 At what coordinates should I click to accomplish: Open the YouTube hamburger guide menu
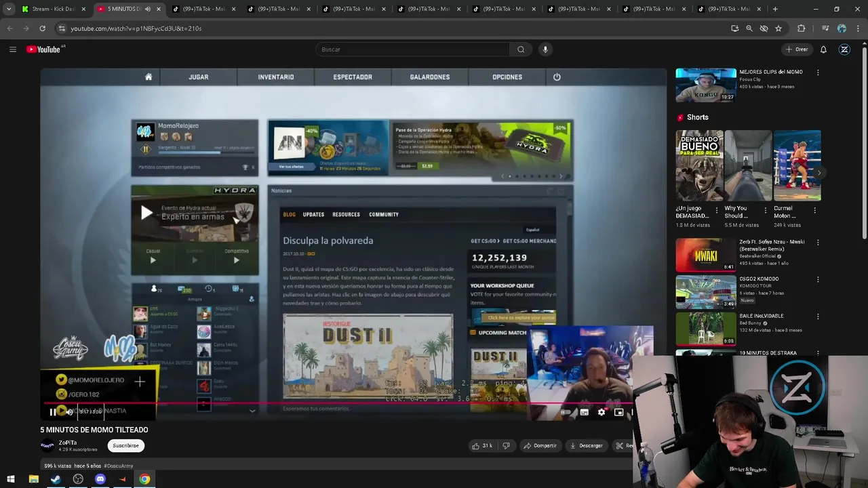pos(12,49)
